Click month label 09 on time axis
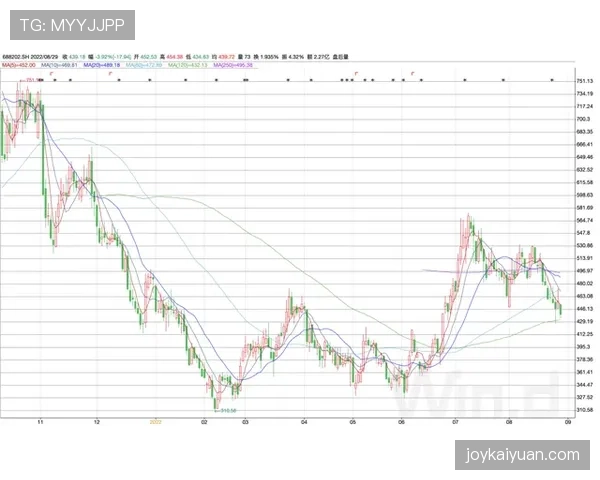600x480 pixels. coord(568,422)
